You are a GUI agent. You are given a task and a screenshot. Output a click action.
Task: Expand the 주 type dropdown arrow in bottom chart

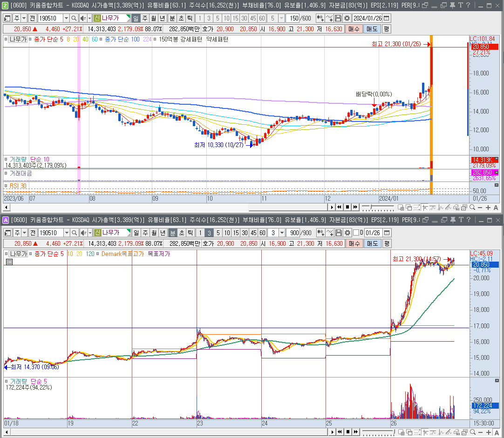coord(24,233)
